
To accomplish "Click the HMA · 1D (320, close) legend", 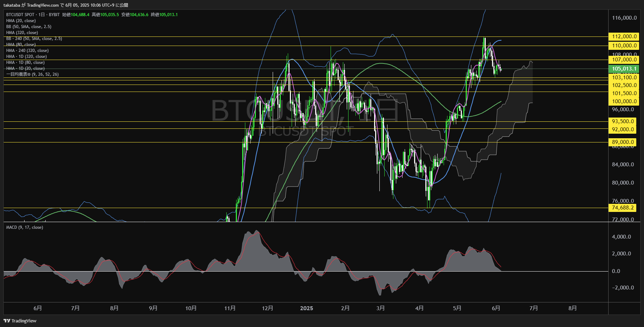I will point(26,56).
